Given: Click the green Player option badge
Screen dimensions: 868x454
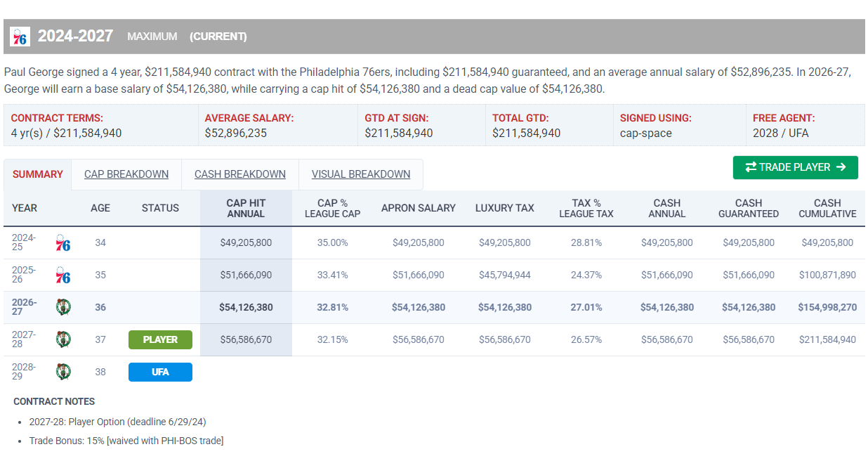Looking at the screenshot, I should click(160, 339).
